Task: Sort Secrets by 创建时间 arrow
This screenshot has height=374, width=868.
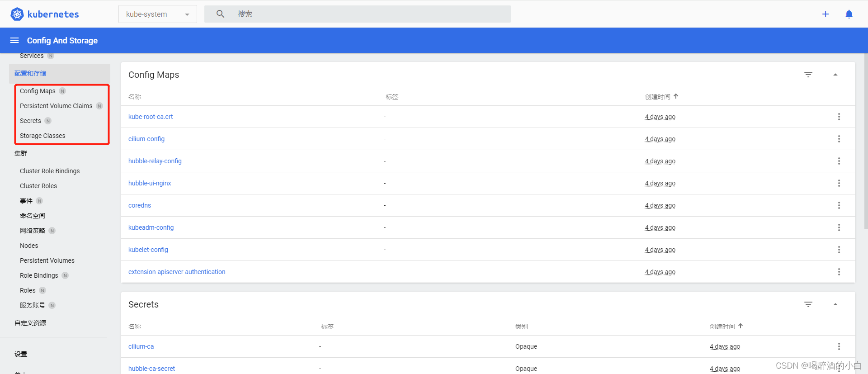Action: click(741, 326)
